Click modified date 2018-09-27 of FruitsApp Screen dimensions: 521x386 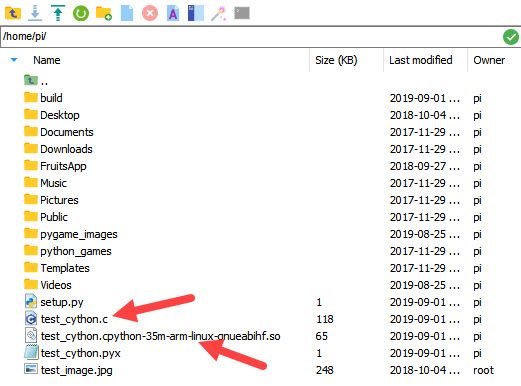(425, 166)
